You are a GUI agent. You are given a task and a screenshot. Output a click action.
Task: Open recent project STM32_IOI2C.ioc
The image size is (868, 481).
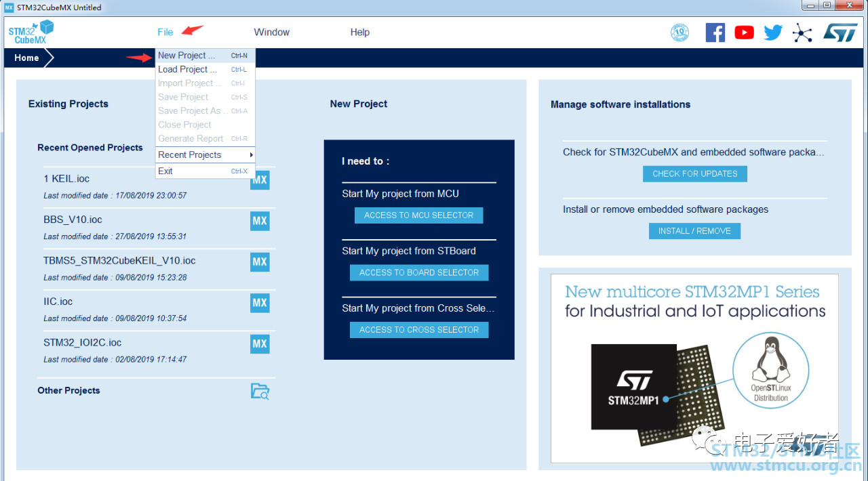click(82, 342)
